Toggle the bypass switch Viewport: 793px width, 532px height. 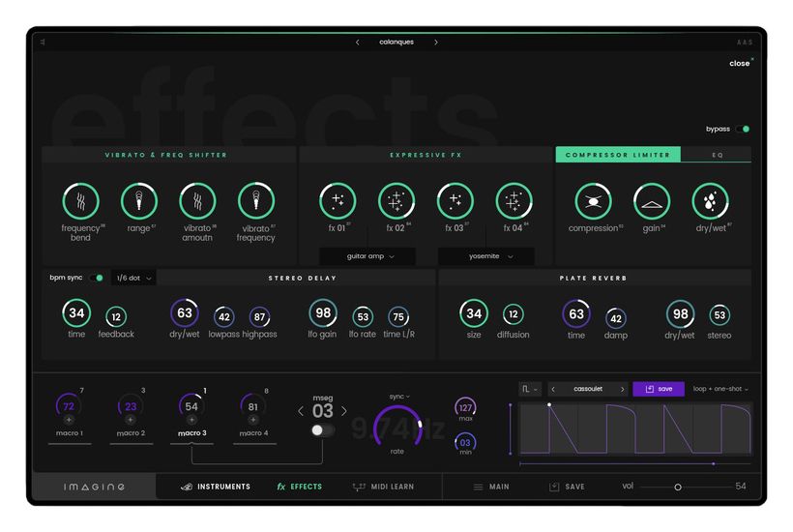click(743, 129)
